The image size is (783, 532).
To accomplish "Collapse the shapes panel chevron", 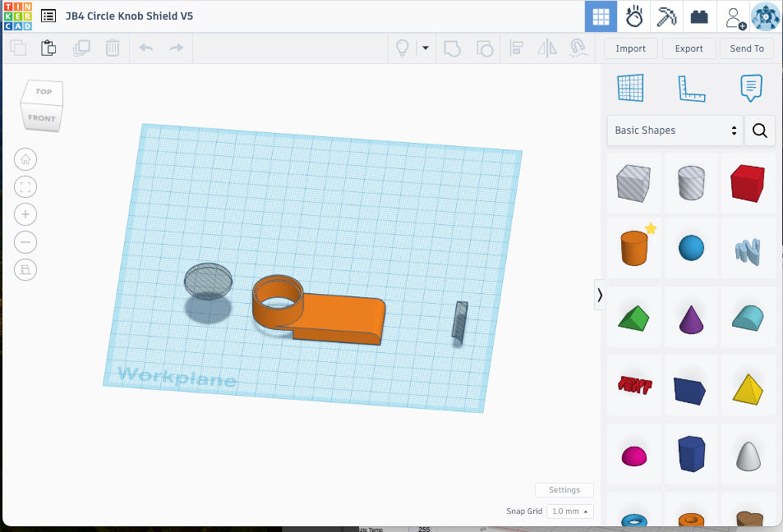I will 600,295.
